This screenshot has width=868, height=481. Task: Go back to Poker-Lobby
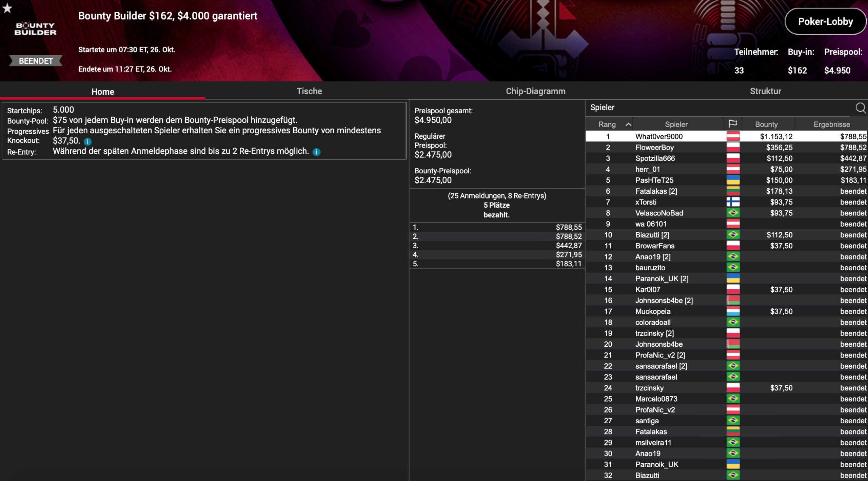click(x=825, y=22)
